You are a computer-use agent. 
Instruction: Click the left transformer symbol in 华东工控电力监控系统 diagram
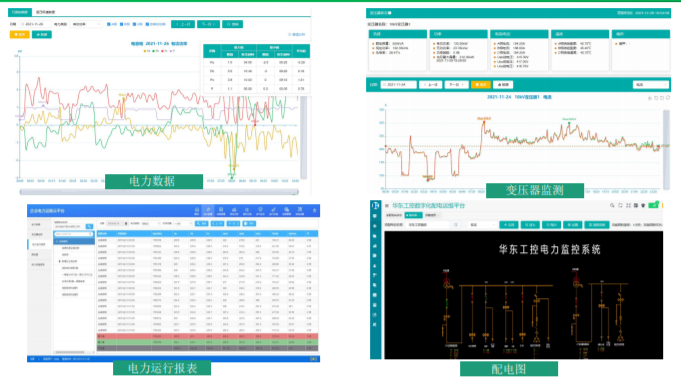(446, 283)
